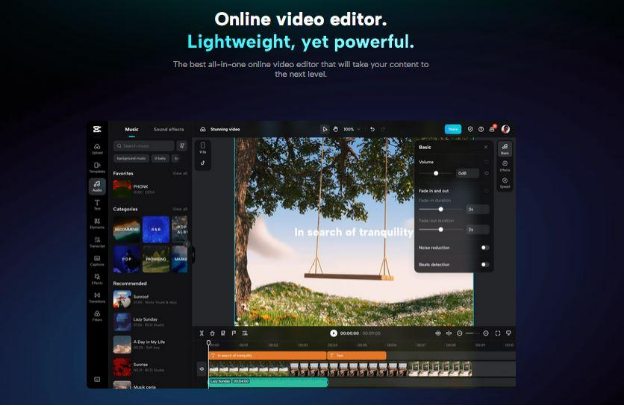Open the Transcript sidebar panel
624x406 pixels.
(97, 242)
